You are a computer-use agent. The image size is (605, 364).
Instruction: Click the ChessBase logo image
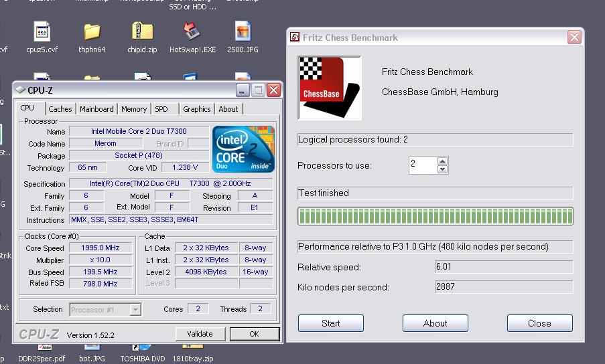coord(330,88)
